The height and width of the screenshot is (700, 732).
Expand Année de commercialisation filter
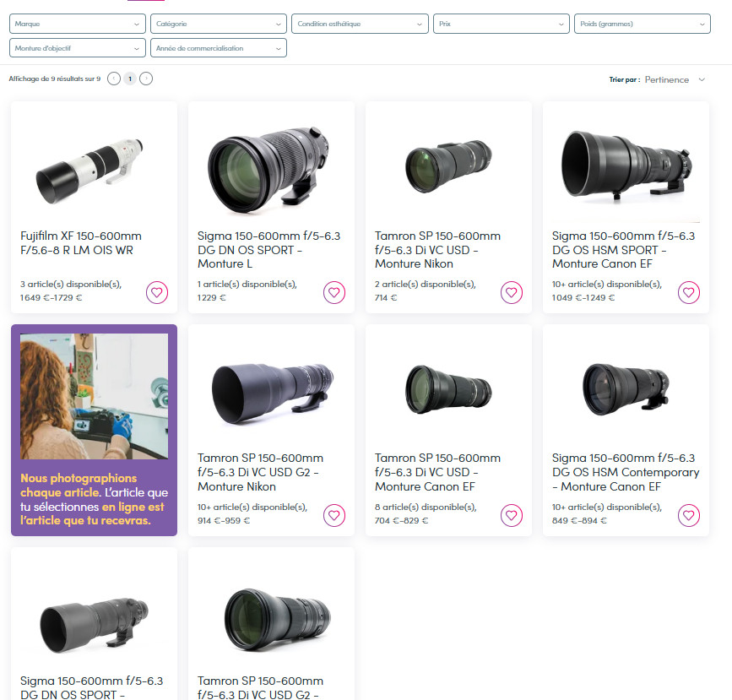(219, 48)
